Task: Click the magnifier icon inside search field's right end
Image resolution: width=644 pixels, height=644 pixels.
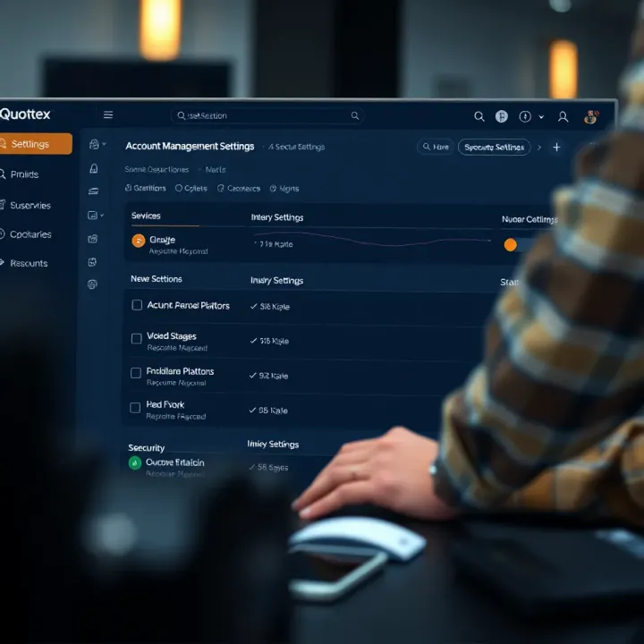Action: 355,115
